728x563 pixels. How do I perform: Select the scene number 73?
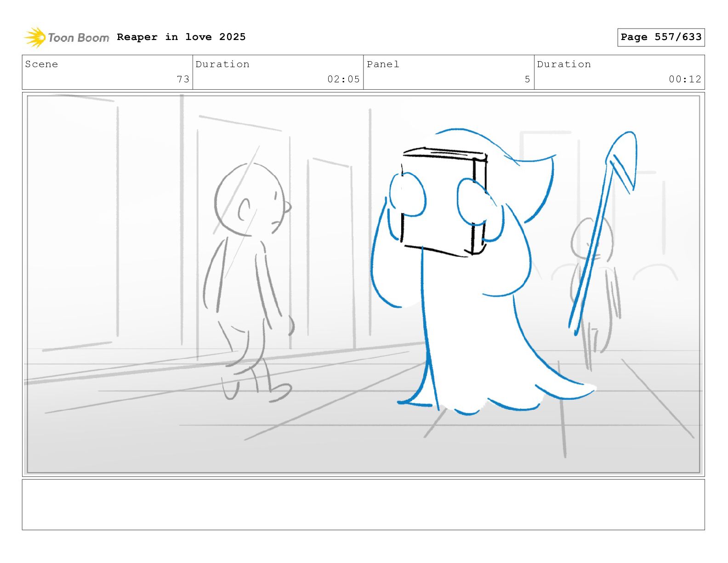click(x=183, y=79)
